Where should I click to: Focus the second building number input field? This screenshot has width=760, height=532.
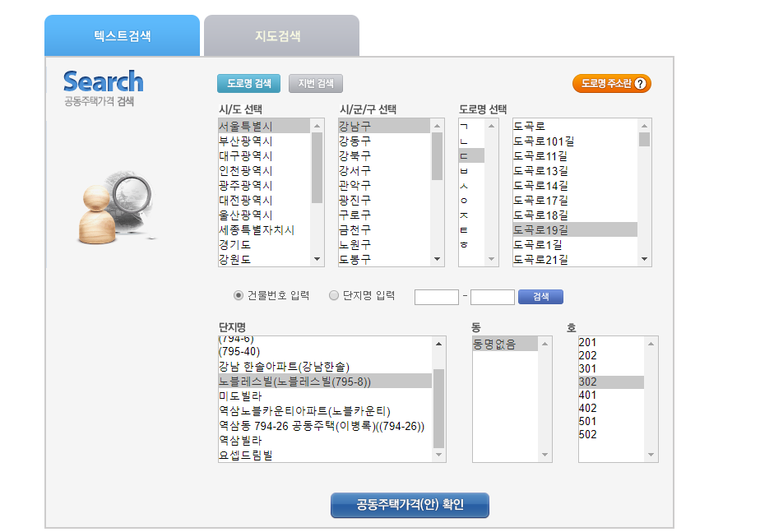pos(492,297)
